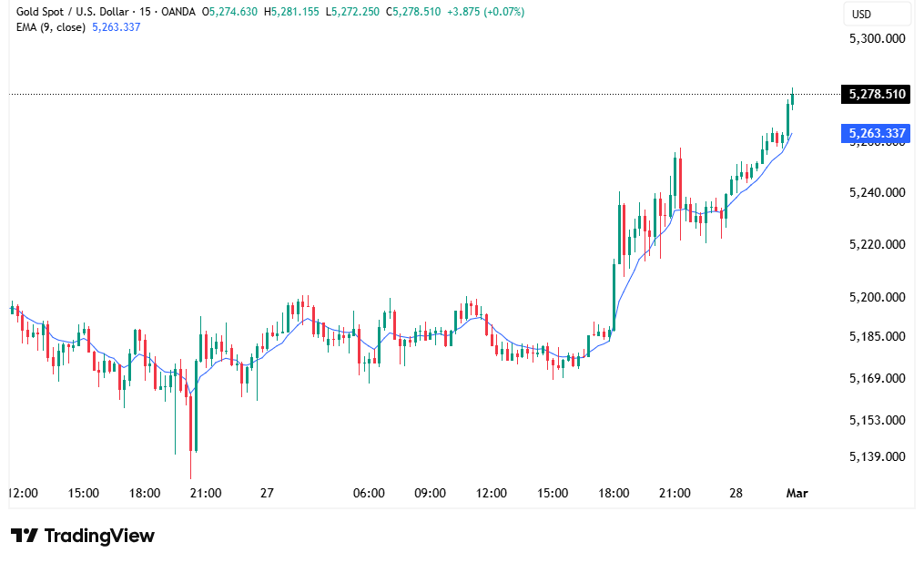Select the 27 date marker on time axis
The height and width of the screenshot is (563, 924).
coord(267,493)
